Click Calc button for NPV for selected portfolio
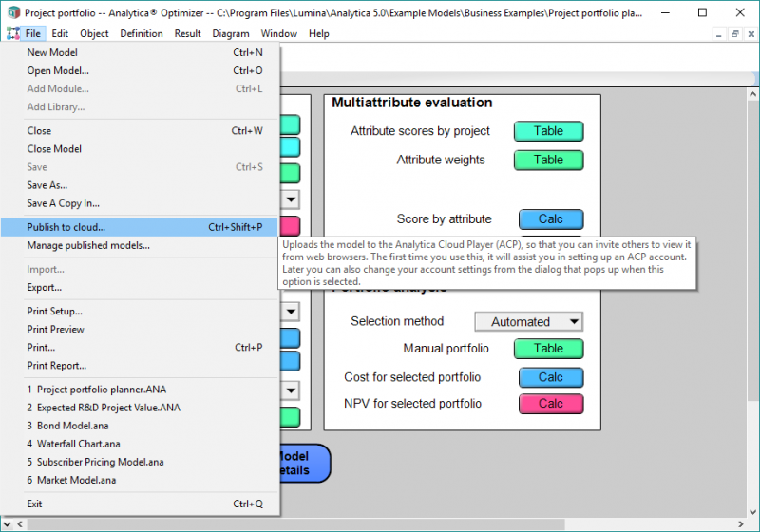The height and width of the screenshot is (532, 760). pos(551,403)
